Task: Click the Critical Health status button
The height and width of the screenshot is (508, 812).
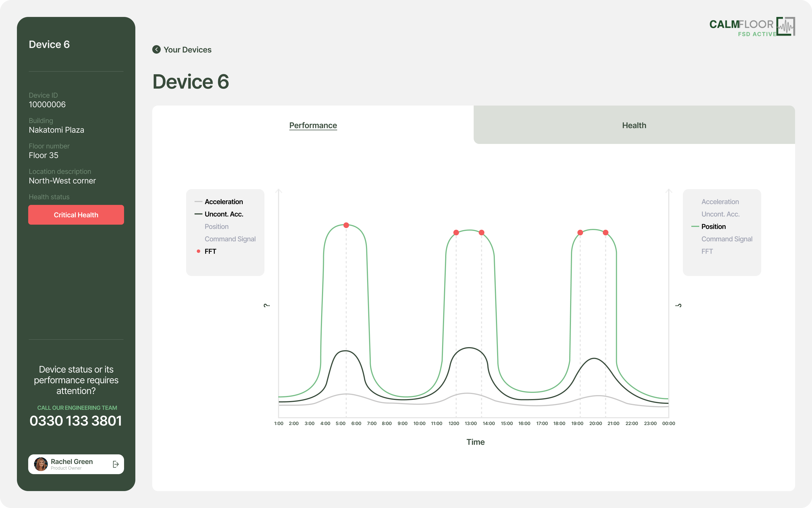Action: point(76,215)
